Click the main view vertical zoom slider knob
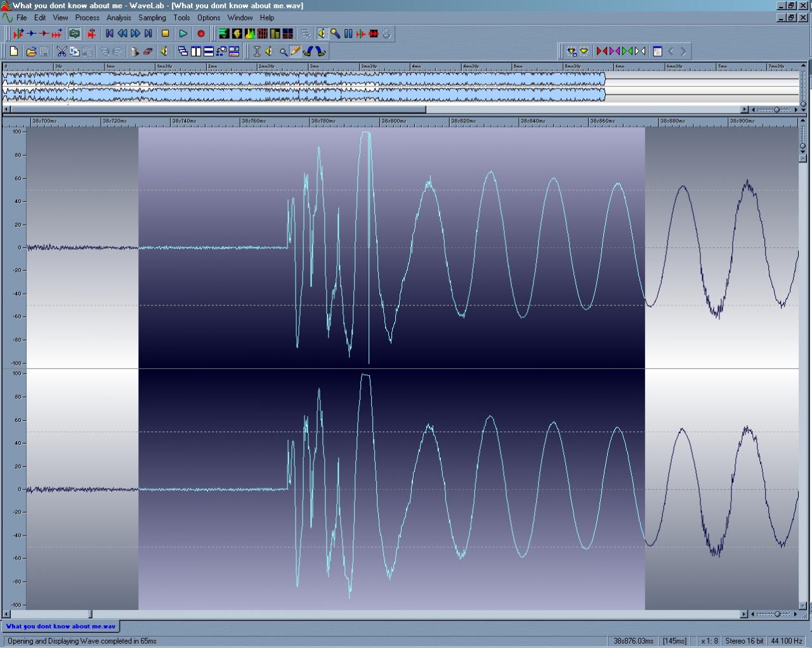Screen dimensions: 812x648 click(x=802, y=146)
